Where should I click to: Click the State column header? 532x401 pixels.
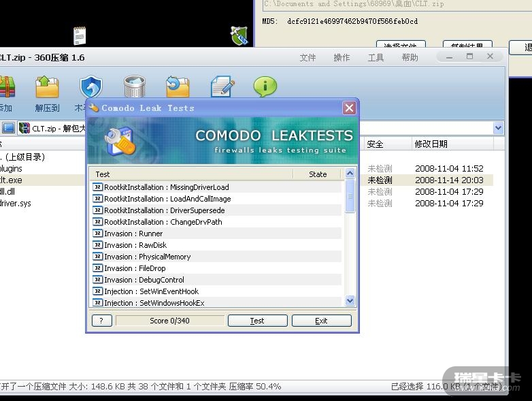click(318, 174)
